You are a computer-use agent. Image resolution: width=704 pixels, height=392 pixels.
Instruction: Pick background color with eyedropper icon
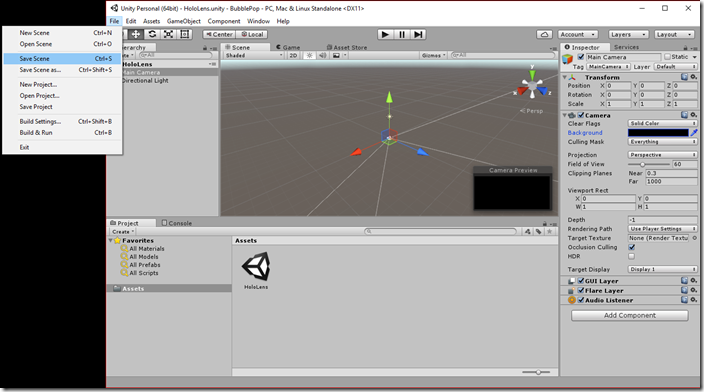point(694,132)
